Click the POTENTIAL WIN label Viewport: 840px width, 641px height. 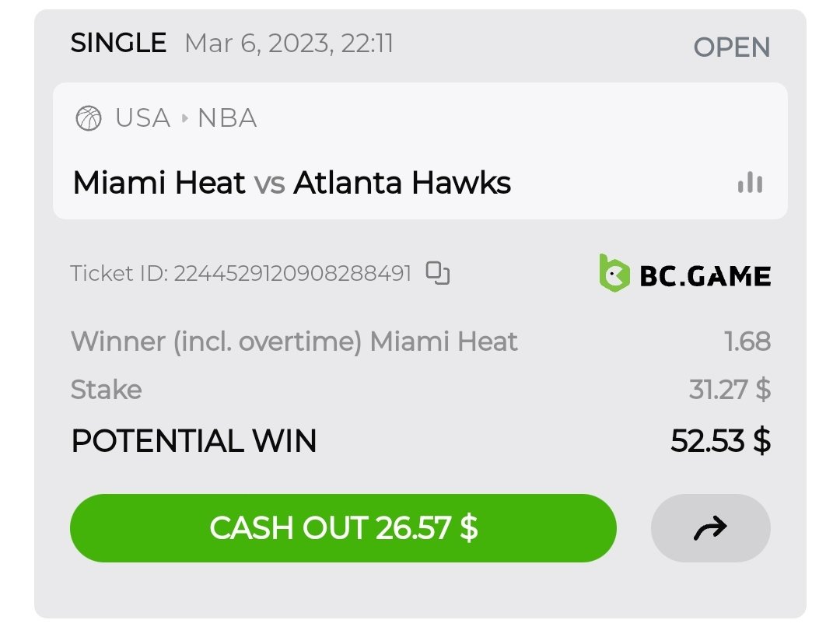pos(194,441)
